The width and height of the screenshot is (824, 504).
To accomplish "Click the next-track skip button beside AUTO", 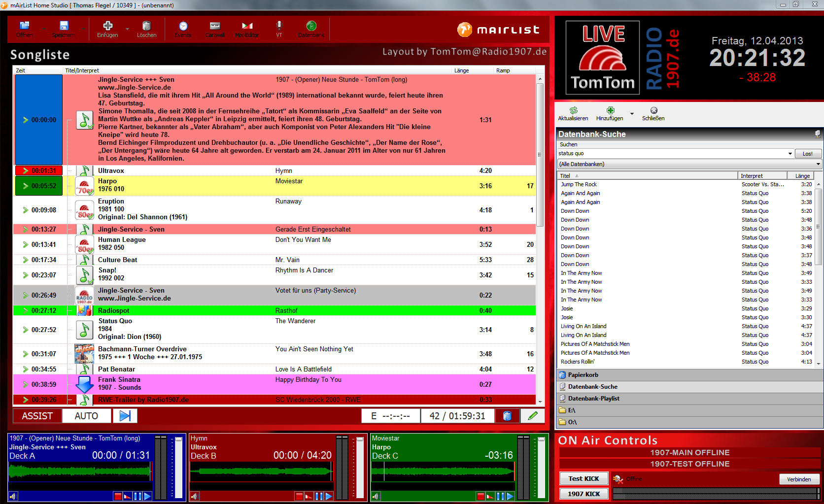I will point(125,416).
